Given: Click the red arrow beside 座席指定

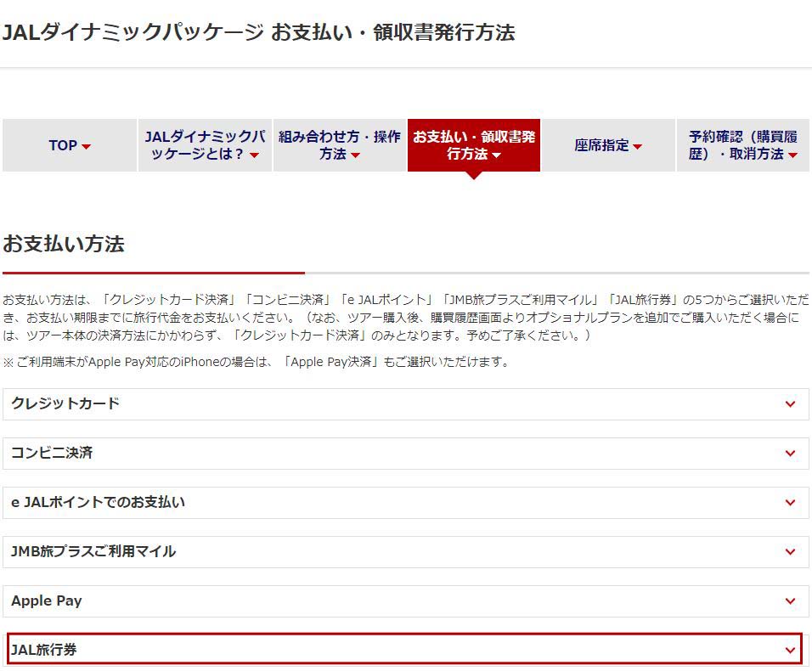Looking at the screenshot, I should [638, 147].
